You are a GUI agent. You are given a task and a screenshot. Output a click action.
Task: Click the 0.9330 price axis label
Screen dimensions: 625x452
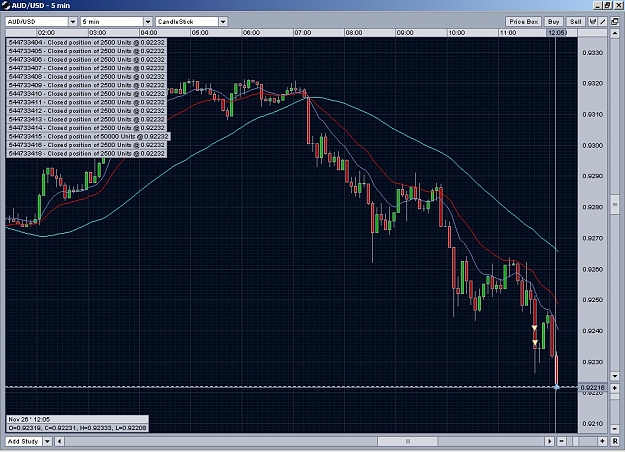(592, 53)
